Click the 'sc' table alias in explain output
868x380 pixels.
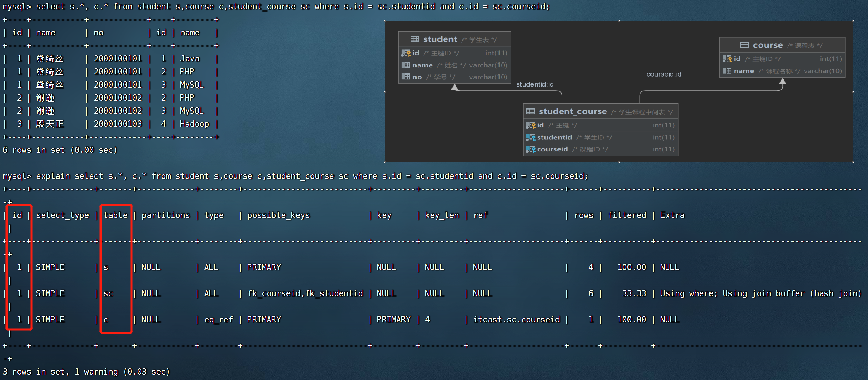pos(108,293)
